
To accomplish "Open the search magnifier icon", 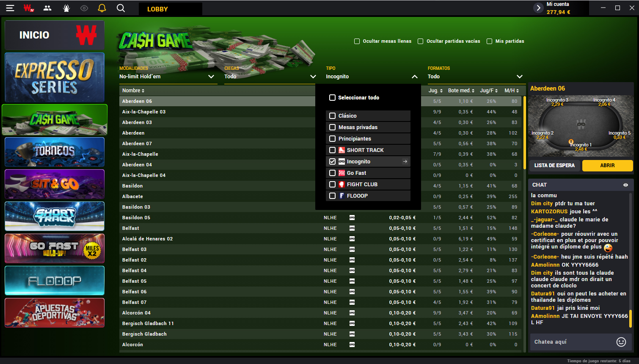I will 121,8.
